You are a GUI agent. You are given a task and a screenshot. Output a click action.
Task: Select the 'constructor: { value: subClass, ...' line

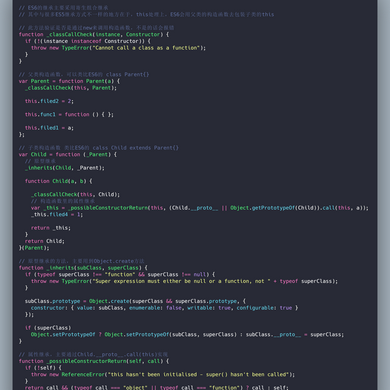pos(165,308)
